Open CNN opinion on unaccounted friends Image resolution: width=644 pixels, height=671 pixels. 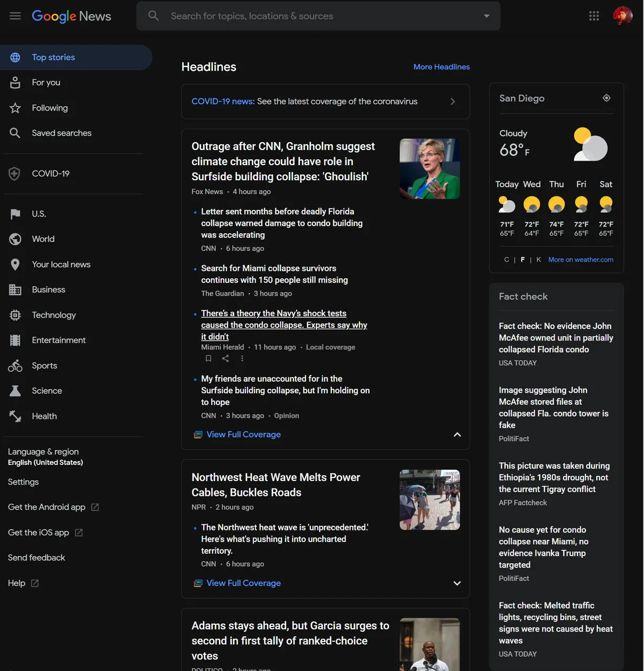click(x=286, y=391)
